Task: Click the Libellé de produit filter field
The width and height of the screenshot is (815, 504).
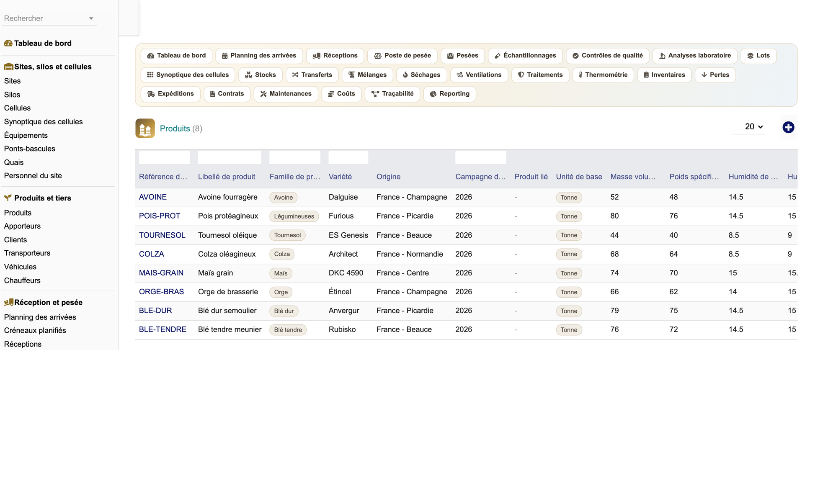Action: tap(230, 158)
